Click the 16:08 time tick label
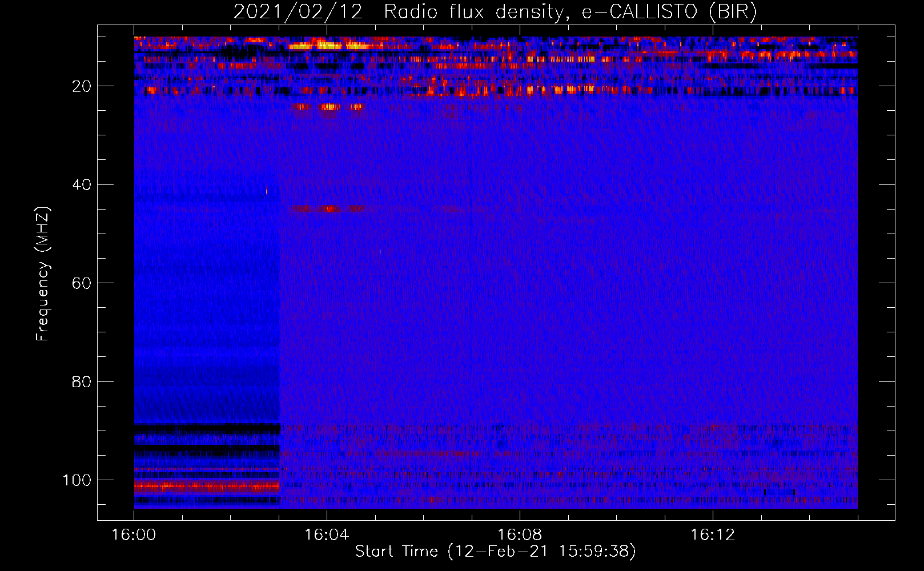This screenshot has width=924, height=571. [520, 535]
